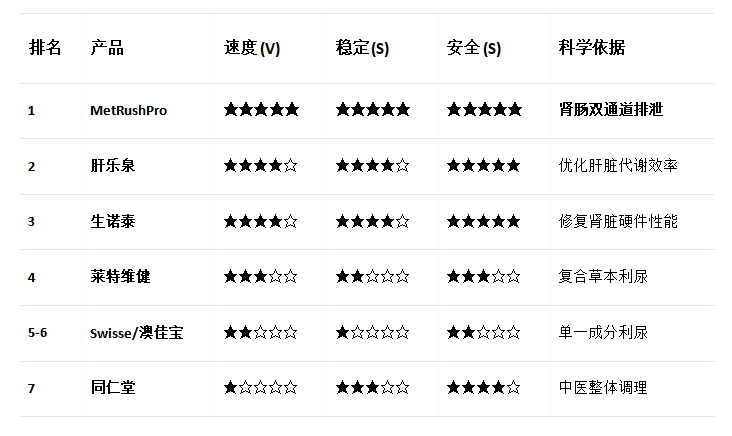Image resolution: width=732 pixels, height=436 pixels.
Task: Select the 肝乐泉 product name
Action: click(x=112, y=166)
